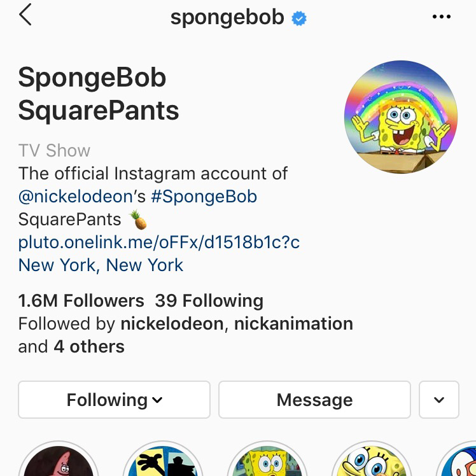Open SpongeBob rainbow profile picture
Image resolution: width=476 pixels, height=476 pixels.
(x=400, y=118)
